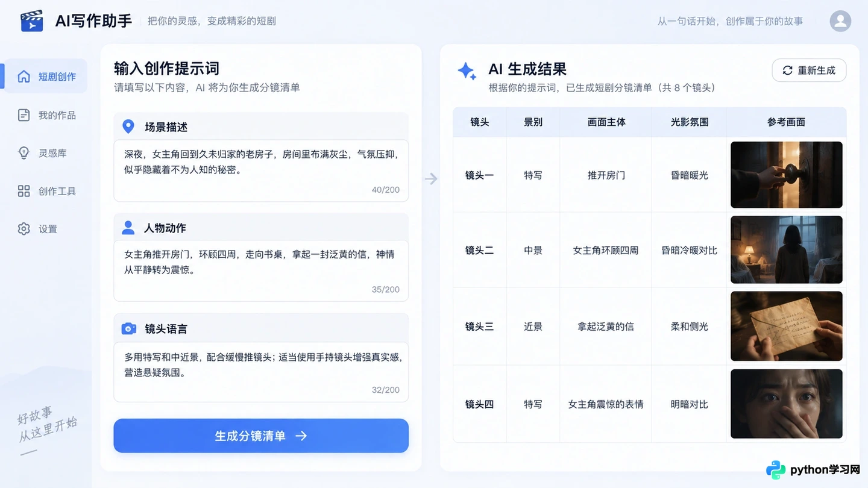Select the 镜头四 row label
The height and width of the screenshot is (488, 868).
coord(479,404)
